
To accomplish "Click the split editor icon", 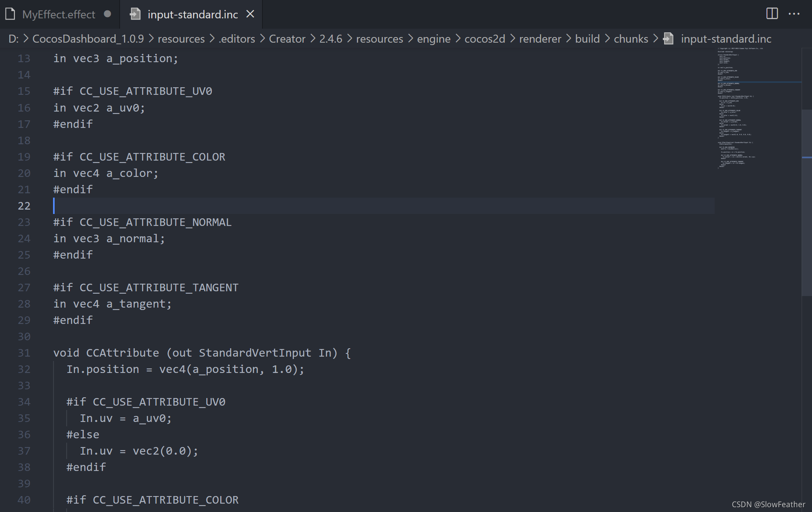I will pos(772,14).
